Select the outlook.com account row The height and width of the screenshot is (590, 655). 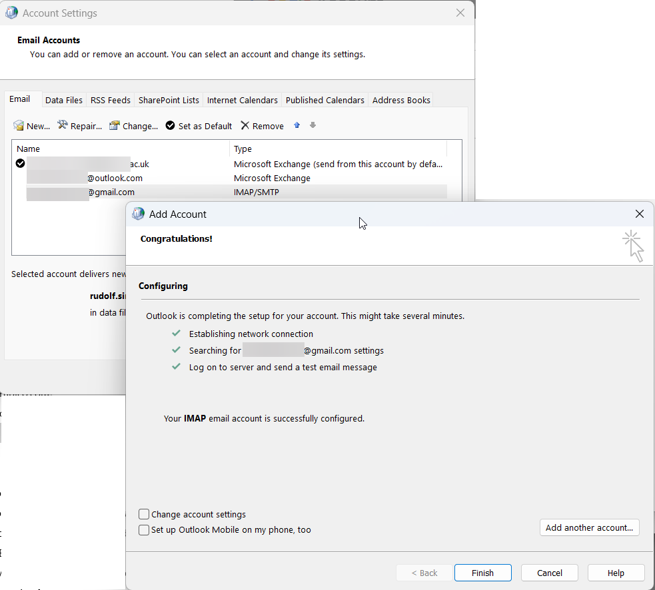(231, 178)
